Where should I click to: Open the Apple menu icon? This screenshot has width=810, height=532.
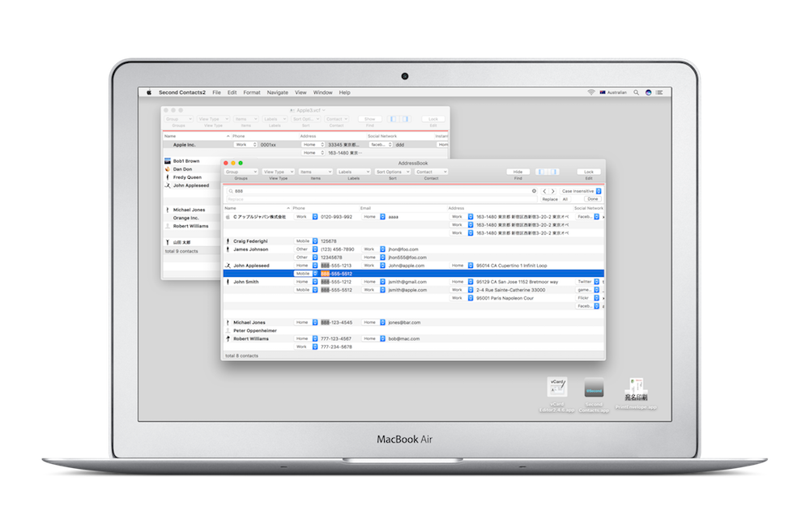[149, 92]
